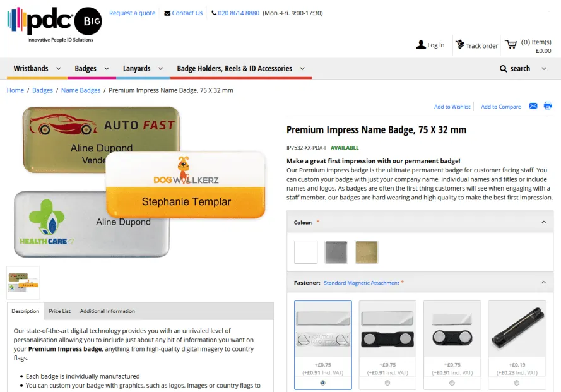Screen dimensions: 561x392
Task: Print page using the printer icon
Action: click(548, 105)
